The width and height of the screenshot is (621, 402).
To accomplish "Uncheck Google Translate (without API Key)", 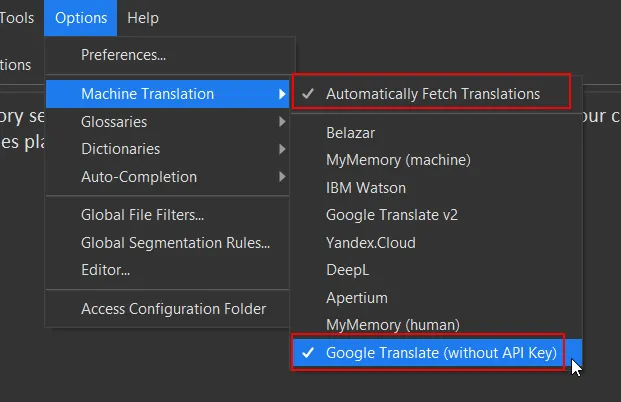I will click(x=440, y=352).
